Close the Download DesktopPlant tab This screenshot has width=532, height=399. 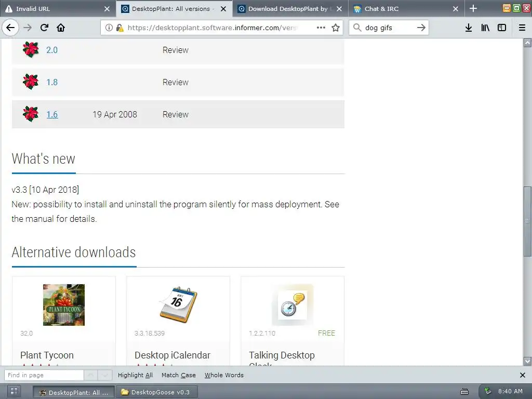pyautogui.click(x=339, y=9)
